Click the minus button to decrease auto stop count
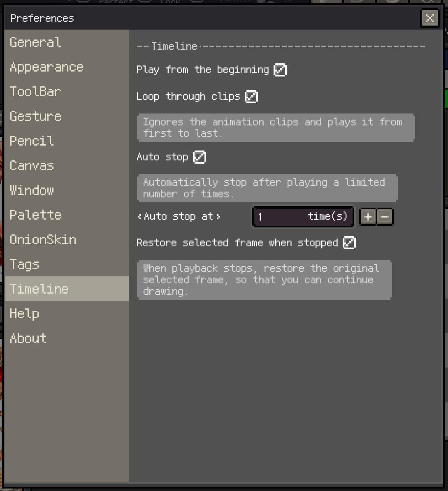This screenshot has width=448, height=491. click(385, 217)
